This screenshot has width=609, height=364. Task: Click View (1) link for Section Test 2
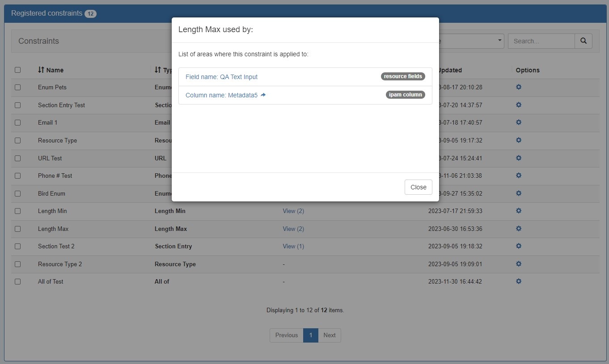pos(293,246)
